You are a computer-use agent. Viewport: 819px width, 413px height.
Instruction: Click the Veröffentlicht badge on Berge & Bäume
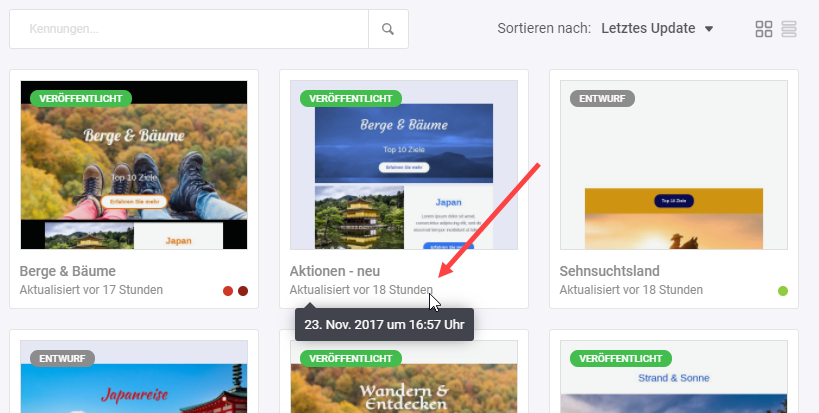[x=81, y=99]
